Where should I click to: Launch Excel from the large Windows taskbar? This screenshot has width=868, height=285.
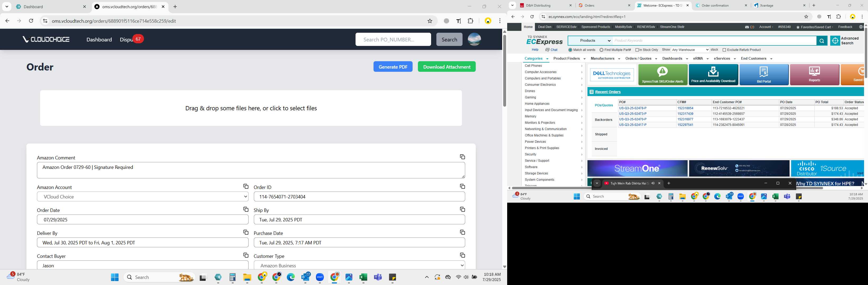click(363, 277)
